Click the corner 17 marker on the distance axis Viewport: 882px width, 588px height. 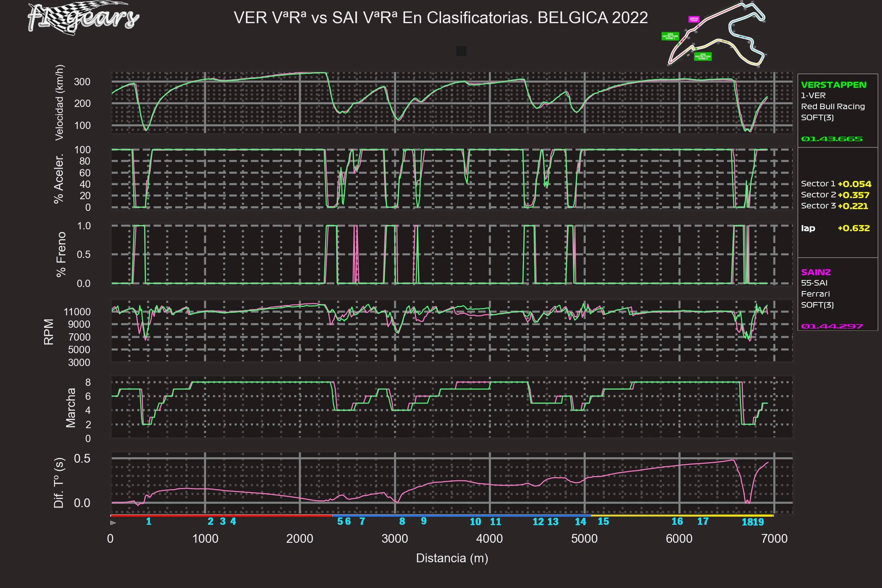[703, 521]
